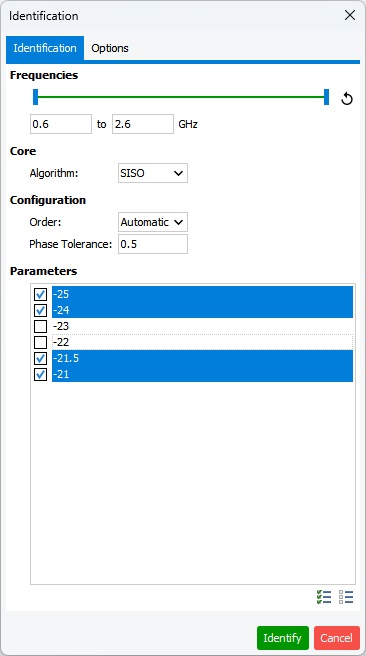Open the Algorithm SISO dropdown
The height and width of the screenshot is (656, 366).
tap(153, 173)
